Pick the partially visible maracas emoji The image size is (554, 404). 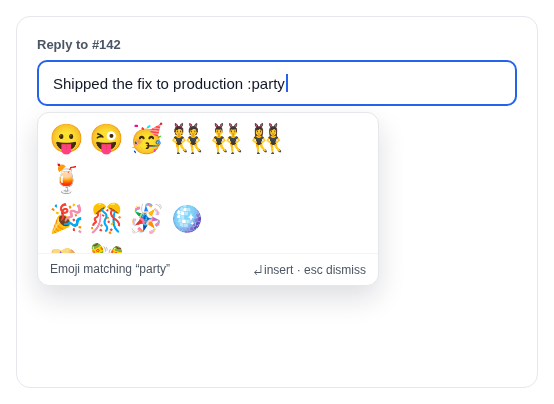(x=106, y=248)
